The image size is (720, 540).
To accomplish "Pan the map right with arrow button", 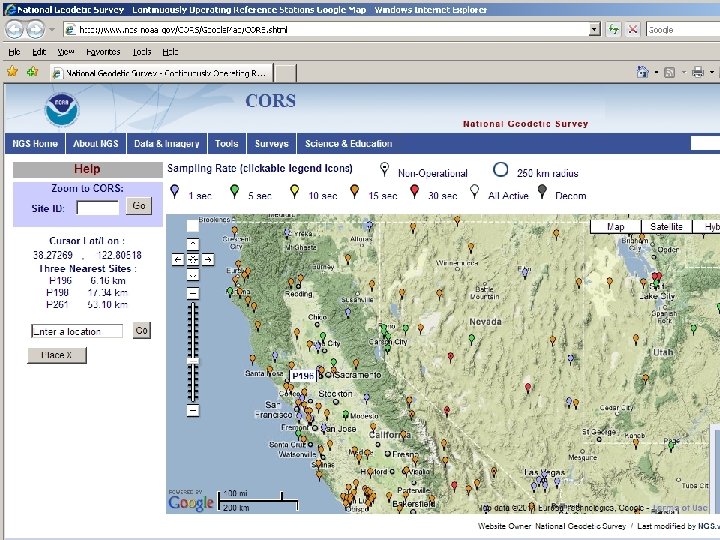I will 208,260.
